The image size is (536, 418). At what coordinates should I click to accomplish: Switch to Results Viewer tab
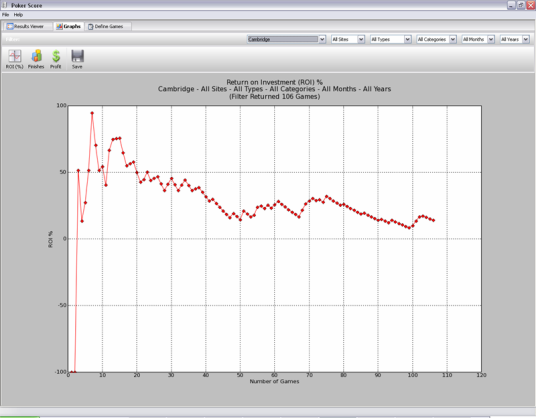(26, 26)
